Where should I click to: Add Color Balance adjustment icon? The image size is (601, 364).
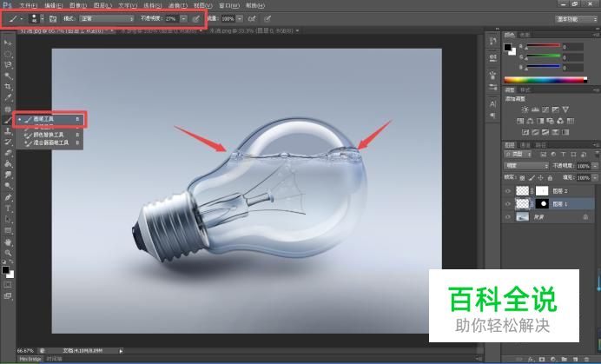tap(530, 122)
